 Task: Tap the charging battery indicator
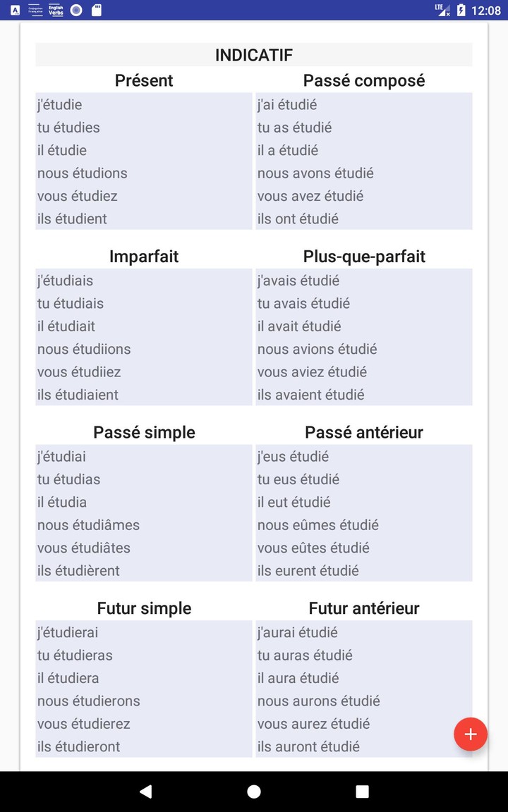pos(461,10)
